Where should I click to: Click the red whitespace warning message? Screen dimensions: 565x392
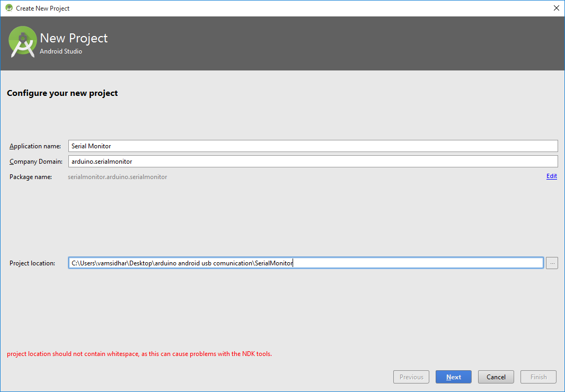pos(139,354)
